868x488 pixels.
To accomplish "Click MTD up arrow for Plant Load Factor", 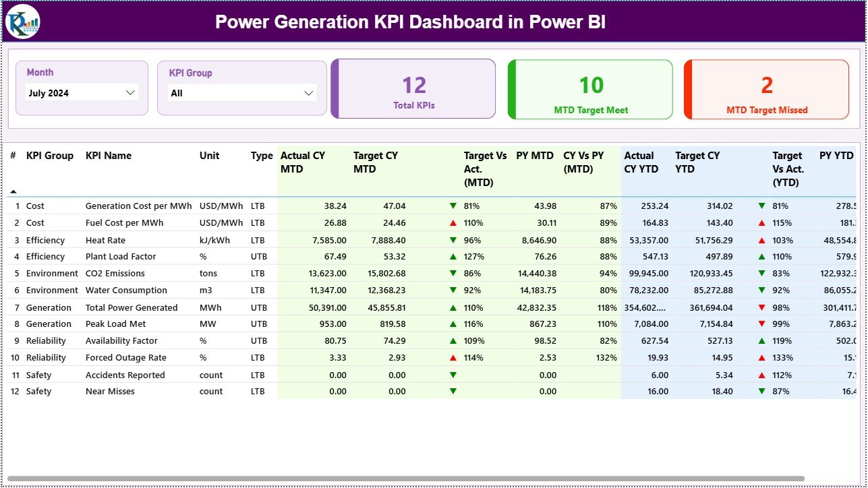I will pos(453,256).
